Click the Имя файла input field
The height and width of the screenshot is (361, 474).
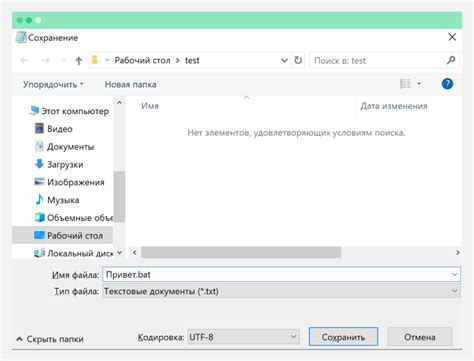[x=282, y=275]
